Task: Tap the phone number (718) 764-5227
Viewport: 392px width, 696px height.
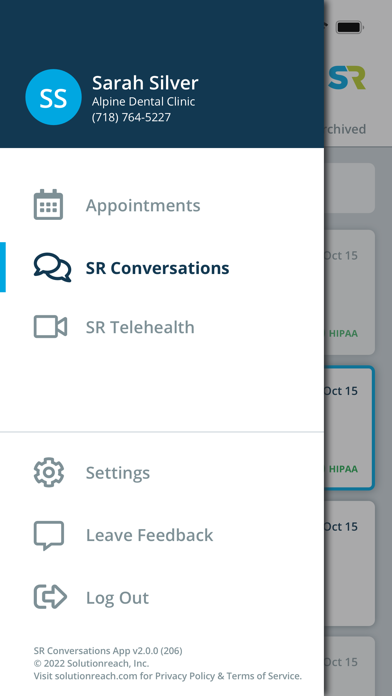Action: [131, 117]
